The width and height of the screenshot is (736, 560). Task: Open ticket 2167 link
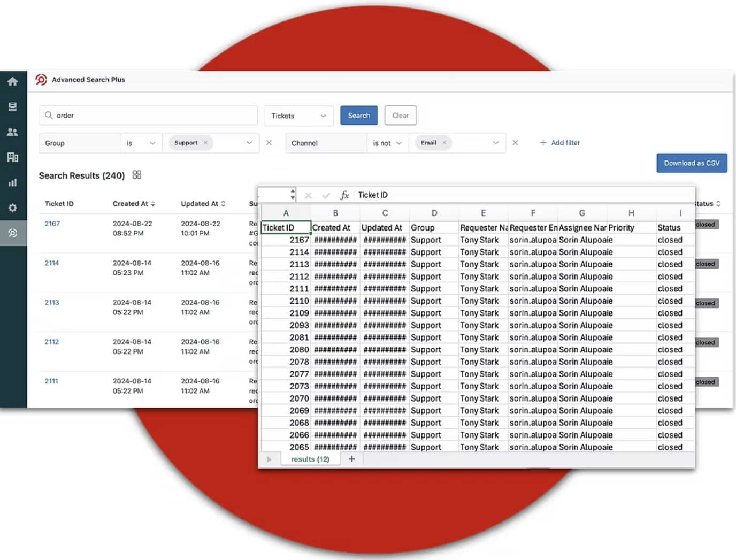(52, 224)
